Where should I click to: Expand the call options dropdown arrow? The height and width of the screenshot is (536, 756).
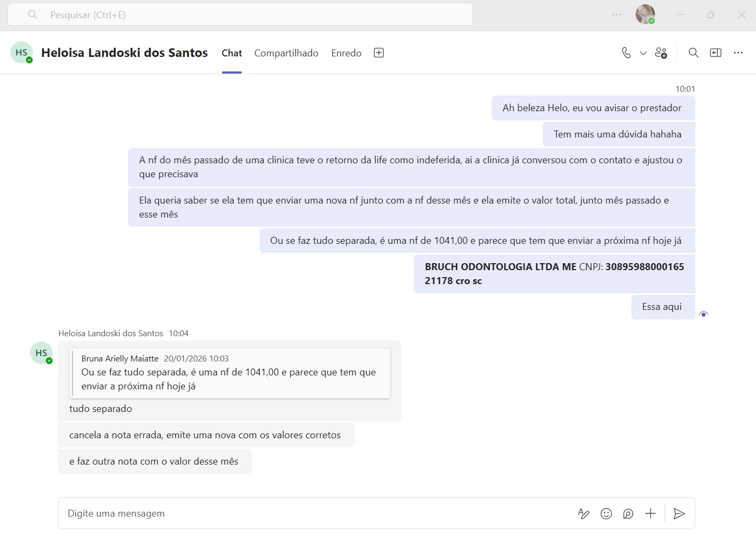point(643,53)
